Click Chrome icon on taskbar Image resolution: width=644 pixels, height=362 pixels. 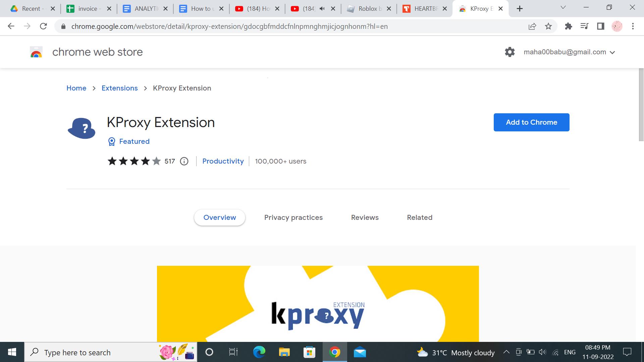tap(334, 352)
